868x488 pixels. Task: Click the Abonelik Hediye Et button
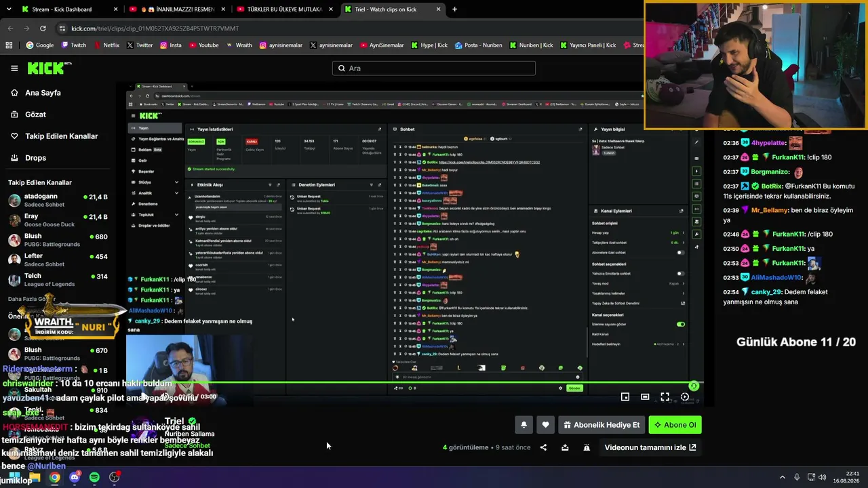click(x=601, y=425)
